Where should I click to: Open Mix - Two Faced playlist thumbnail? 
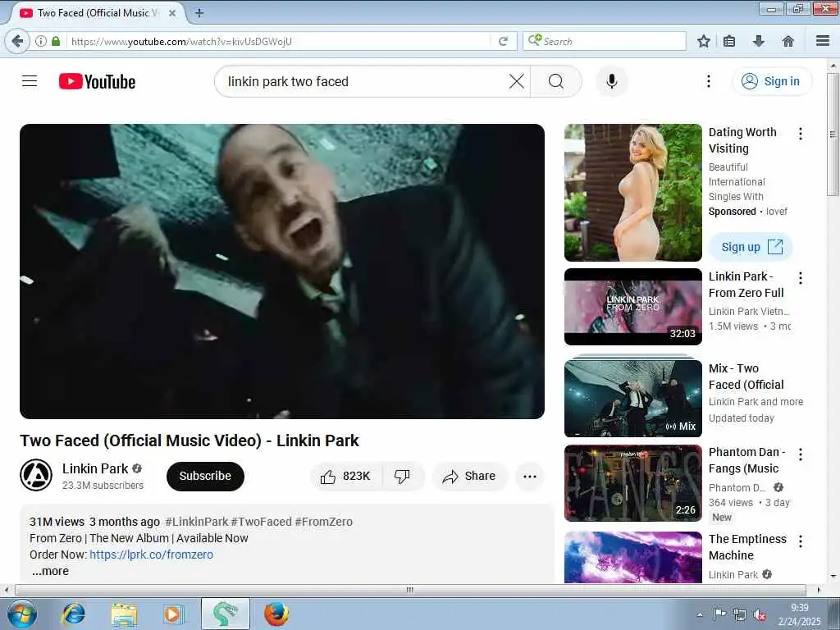coord(632,397)
